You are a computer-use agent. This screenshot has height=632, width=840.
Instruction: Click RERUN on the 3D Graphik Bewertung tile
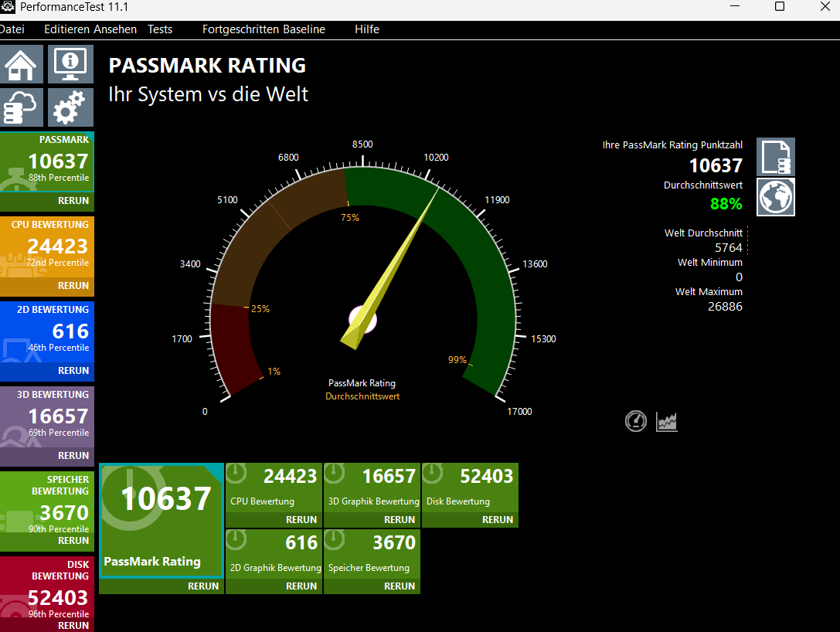[399, 520]
